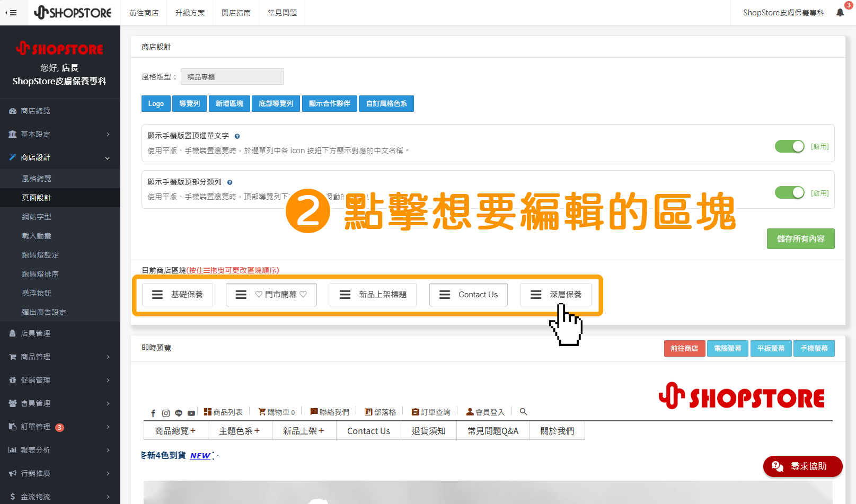Image resolution: width=856 pixels, height=504 pixels.
Task: Click 商品總覽 in preview navigation bar
Action: pyautogui.click(x=175, y=431)
